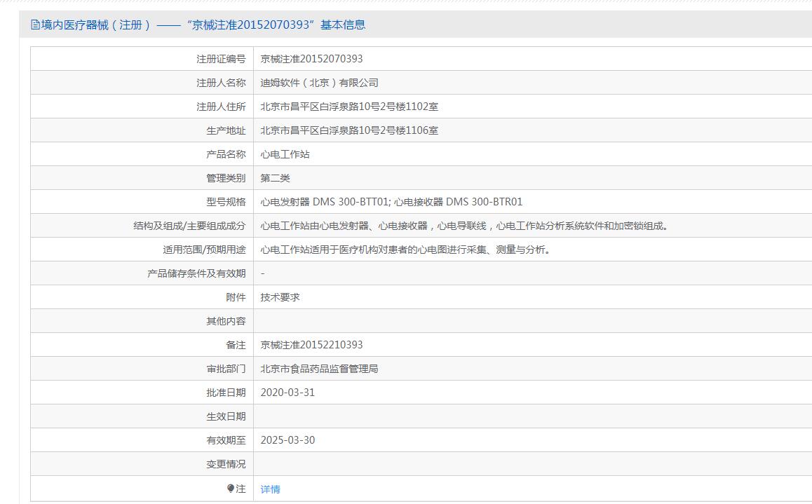Click the 适用范围/预期用途 label
Viewport: 812px width, 504px height.
coord(205,250)
